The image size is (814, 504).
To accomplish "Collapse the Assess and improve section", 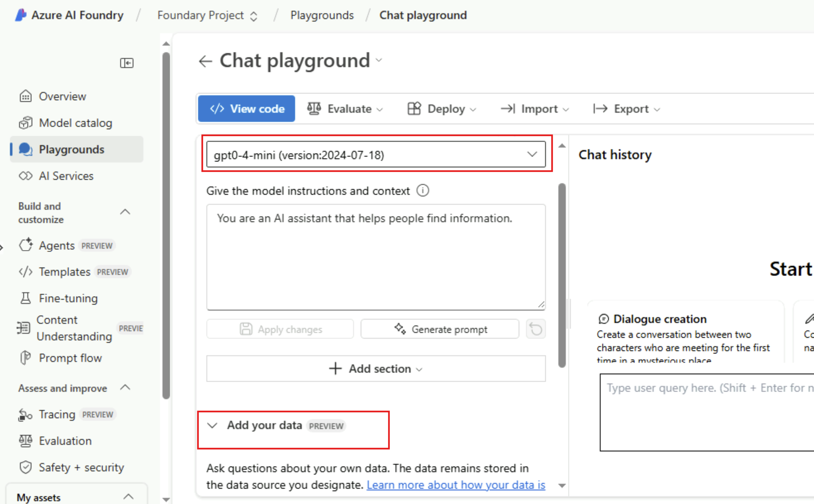I will coord(125,388).
